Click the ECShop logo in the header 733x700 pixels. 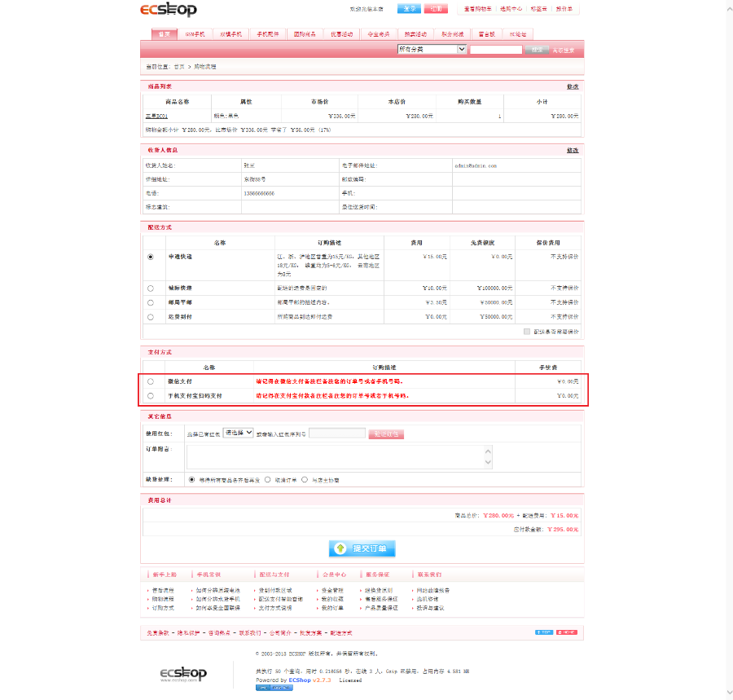169,9
